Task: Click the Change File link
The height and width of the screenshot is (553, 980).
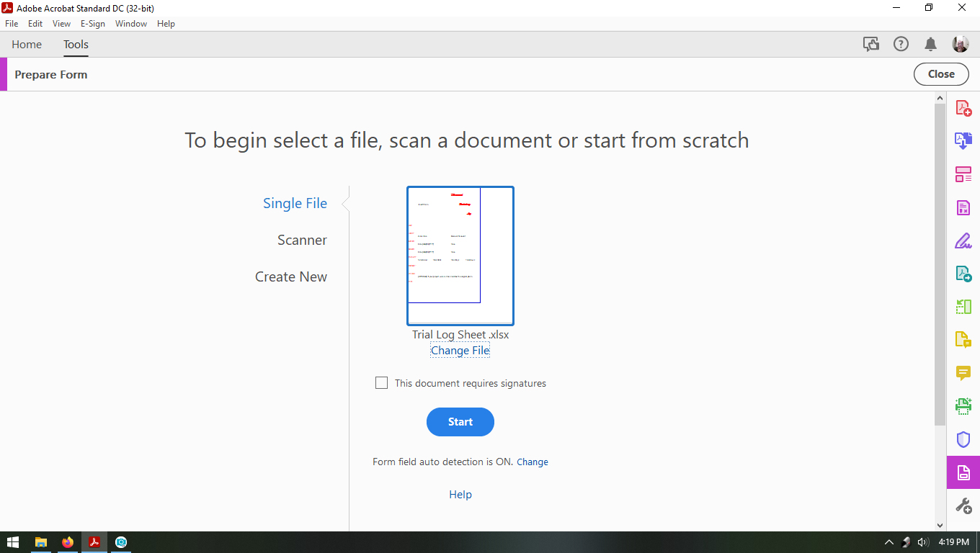Action: pyautogui.click(x=460, y=350)
